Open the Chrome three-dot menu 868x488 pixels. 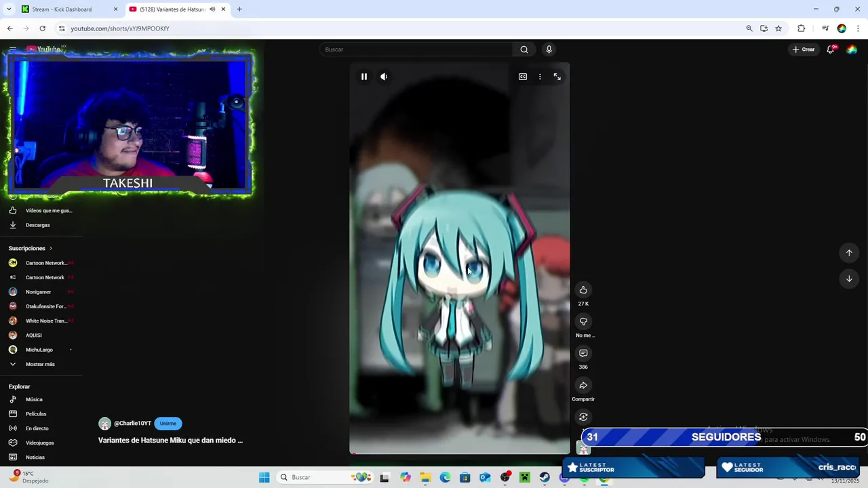click(858, 28)
